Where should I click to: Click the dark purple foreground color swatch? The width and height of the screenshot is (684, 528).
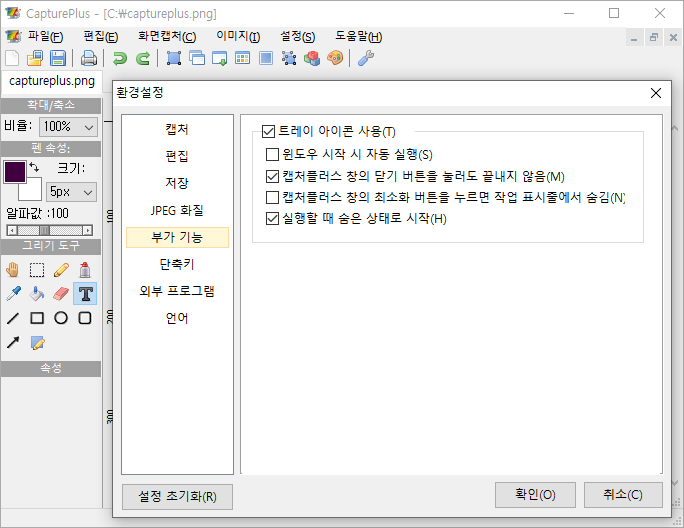tap(14, 171)
